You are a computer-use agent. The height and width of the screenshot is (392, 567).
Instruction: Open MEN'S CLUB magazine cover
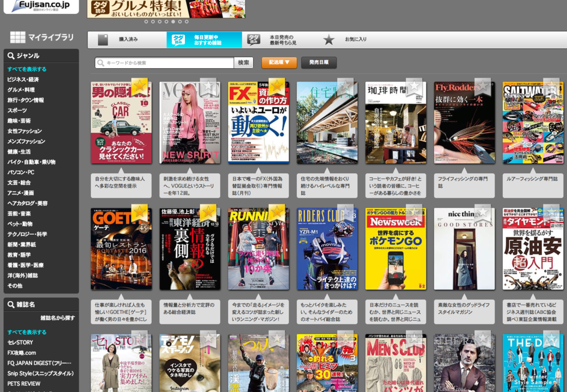395,363
